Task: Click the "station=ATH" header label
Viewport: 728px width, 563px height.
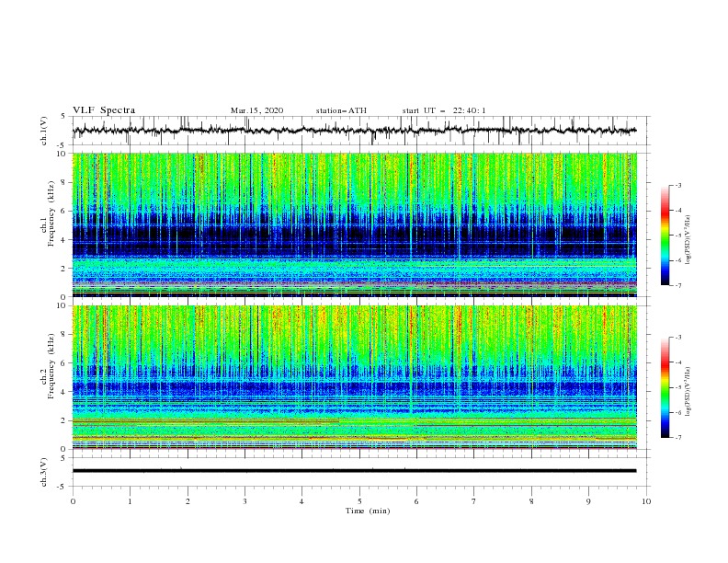Action: coord(341,110)
